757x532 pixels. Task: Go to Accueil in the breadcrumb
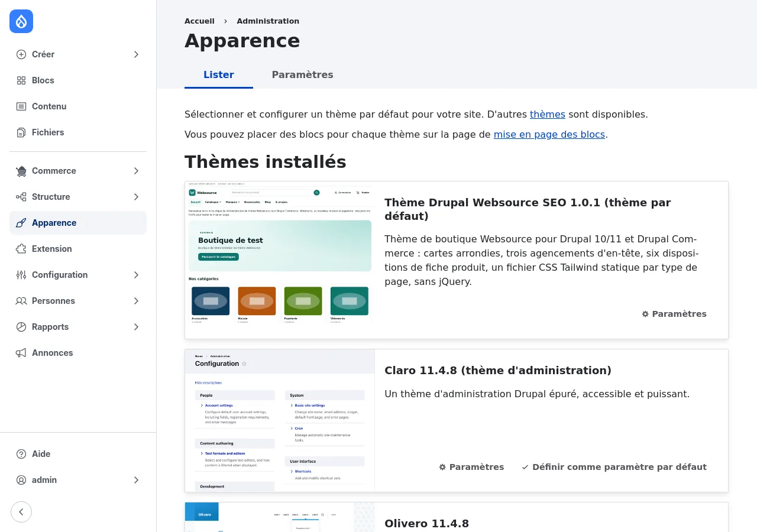199,21
